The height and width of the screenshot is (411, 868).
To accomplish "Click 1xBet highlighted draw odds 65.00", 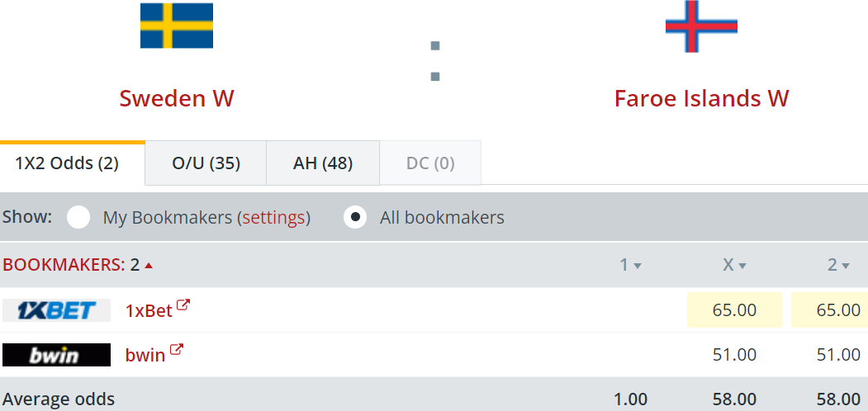I will tap(734, 310).
